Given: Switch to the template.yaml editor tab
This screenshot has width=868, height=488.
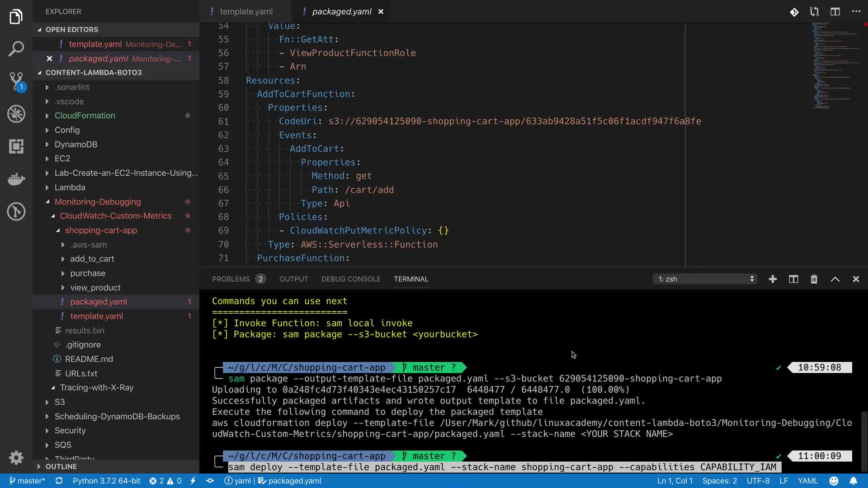Looking at the screenshot, I should pyautogui.click(x=246, y=12).
